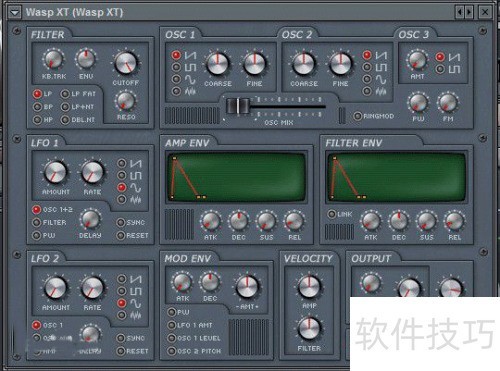Select OSC 3 sawtooth waveform

click(x=440, y=57)
